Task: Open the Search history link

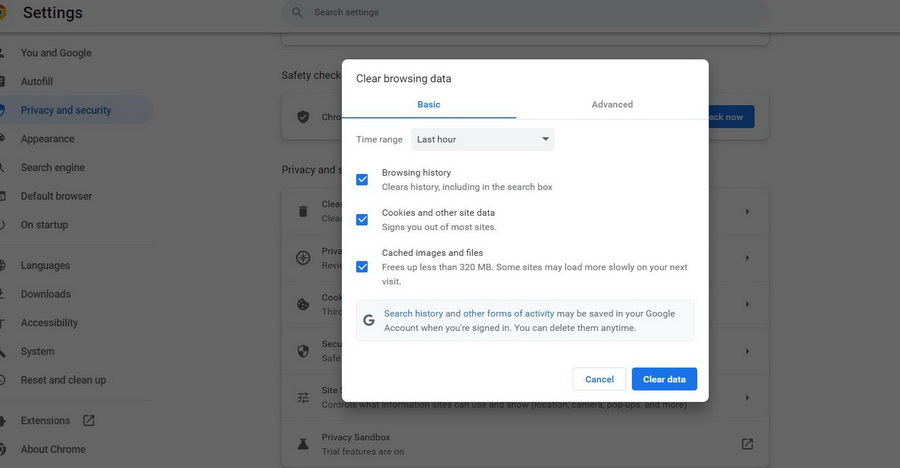Action: click(413, 314)
